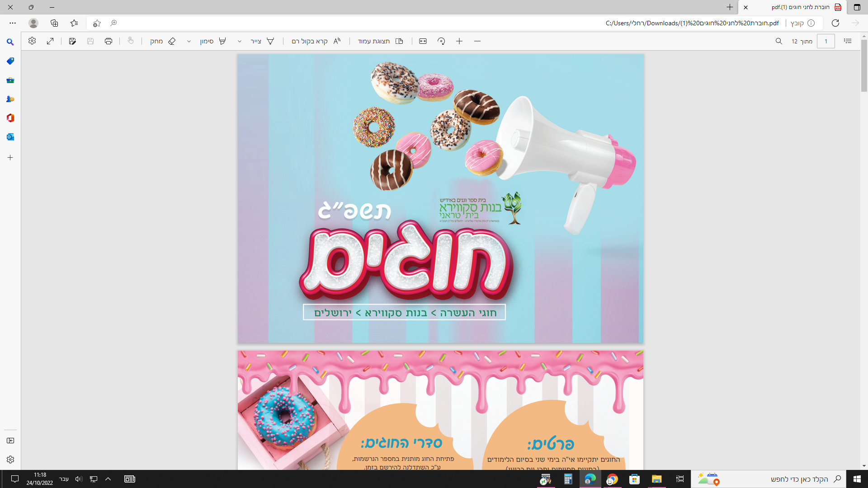Select the PDF browser tab

click(800, 7)
